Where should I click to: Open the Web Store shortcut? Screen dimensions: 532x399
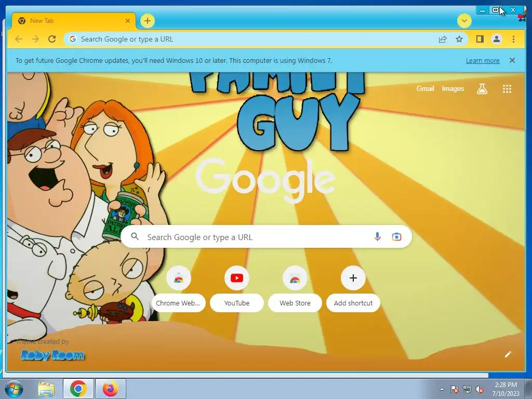(295, 288)
